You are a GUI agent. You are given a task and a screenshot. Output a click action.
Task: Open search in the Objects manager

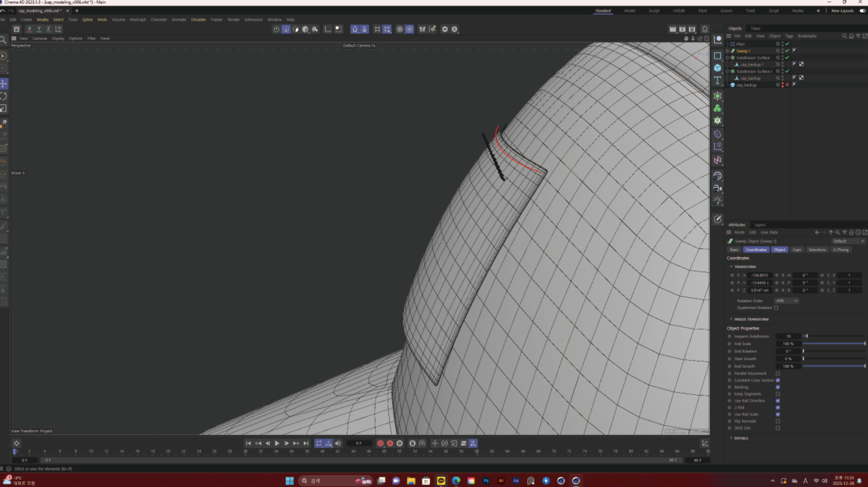click(844, 36)
